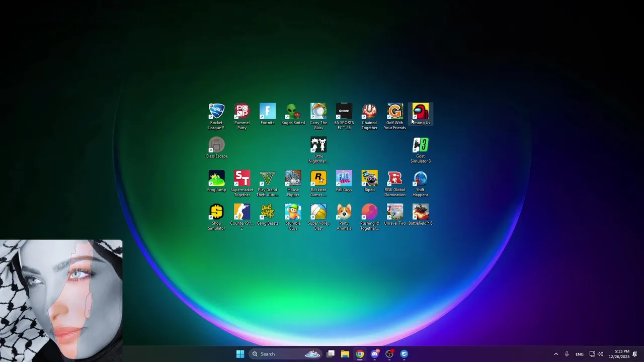Image resolution: width=644 pixels, height=362 pixels.
Task: Open OBS Studio from the taskbar
Action: 389,354
